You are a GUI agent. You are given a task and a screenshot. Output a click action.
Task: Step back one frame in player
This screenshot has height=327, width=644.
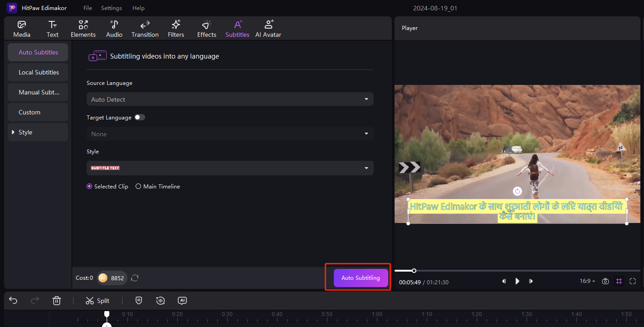(504, 282)
